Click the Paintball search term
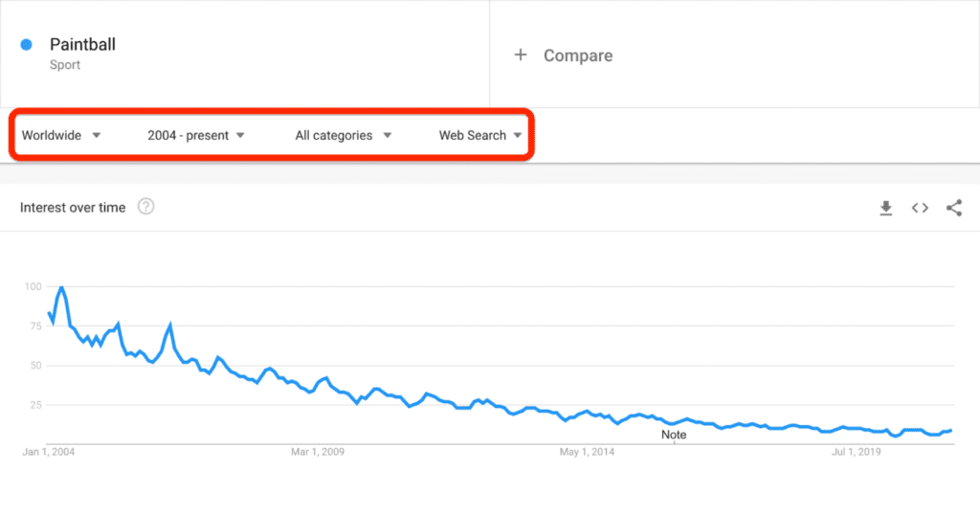Image resolution: width=980 pixels, height=517 pixels. tap(82, 44)
